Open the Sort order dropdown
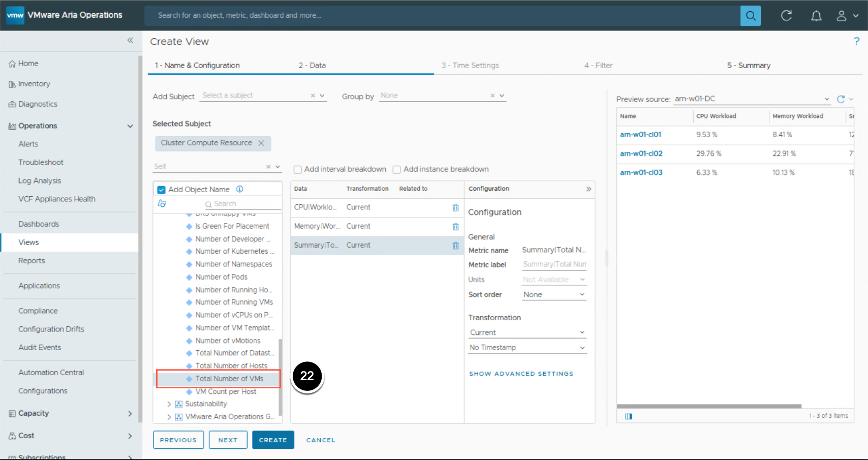Image resolution: width=868 pixels, height=460 pixels. pyautogui.click(x=553, y=295)
